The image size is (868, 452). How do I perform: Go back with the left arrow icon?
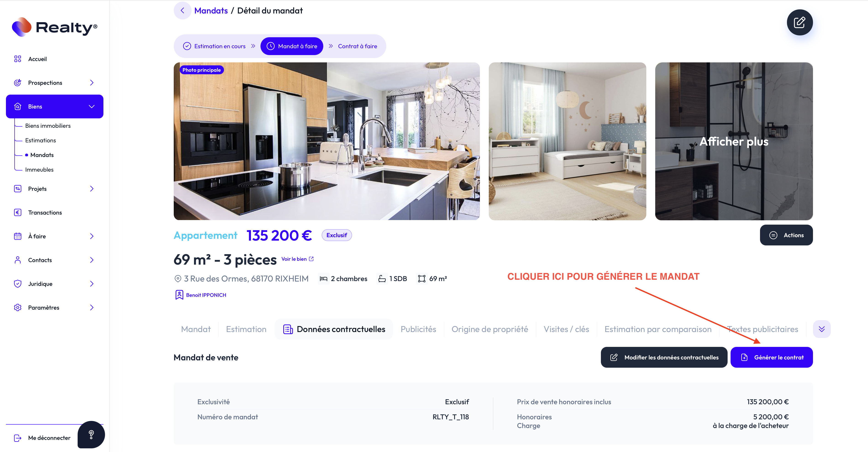click(182, 11)
